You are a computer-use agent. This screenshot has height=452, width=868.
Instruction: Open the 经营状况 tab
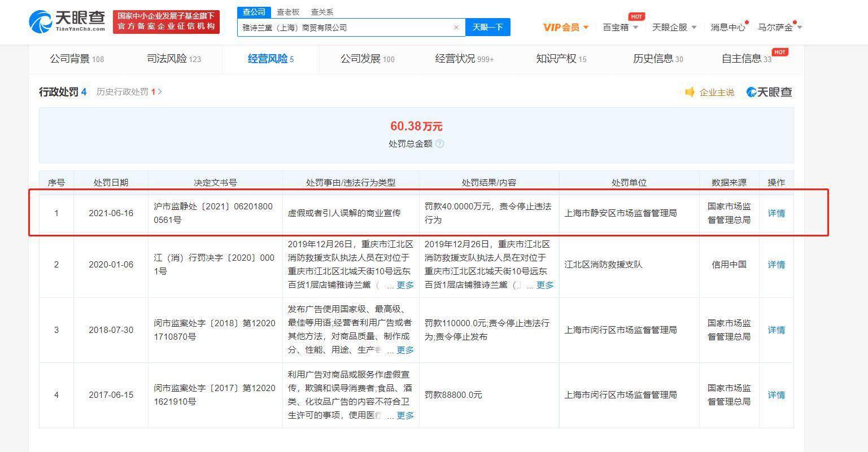[x=464, y=59]
